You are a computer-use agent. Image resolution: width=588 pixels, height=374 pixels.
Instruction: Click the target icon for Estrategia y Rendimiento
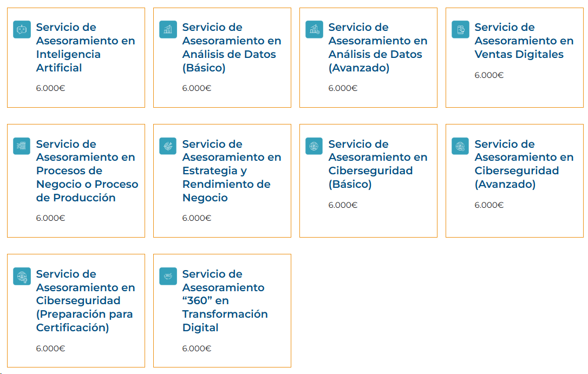pos(168,146)
